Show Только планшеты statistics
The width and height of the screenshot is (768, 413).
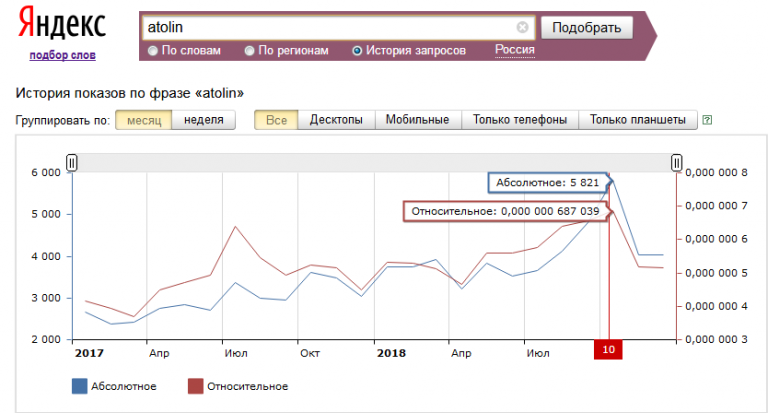[x=638, y=120]
